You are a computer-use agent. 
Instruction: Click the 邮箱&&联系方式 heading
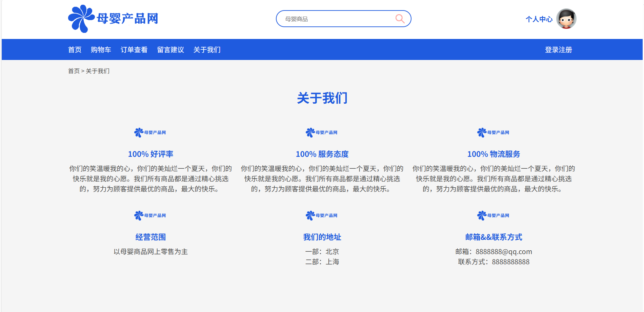[494, 237]
